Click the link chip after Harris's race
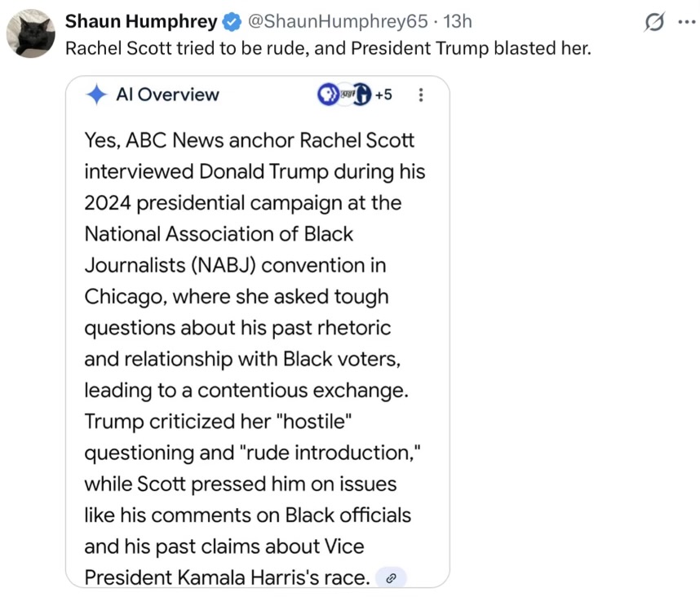Screen dimensions: 700x597 (391, 578)
